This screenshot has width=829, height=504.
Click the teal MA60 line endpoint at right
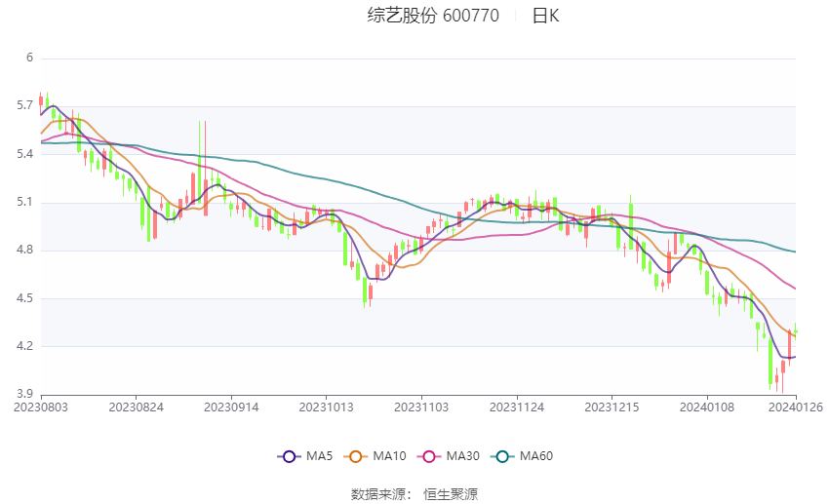click(x=795, y=252)
